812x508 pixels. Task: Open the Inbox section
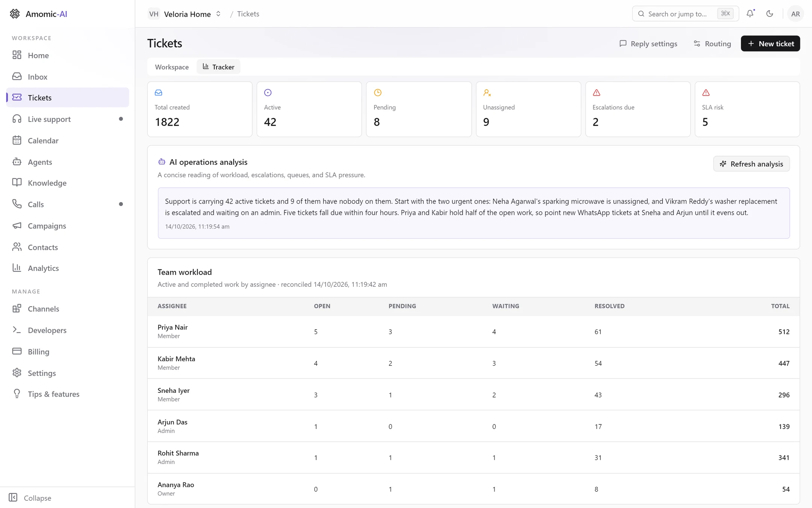pyautogui.click(x=68, y=76)
